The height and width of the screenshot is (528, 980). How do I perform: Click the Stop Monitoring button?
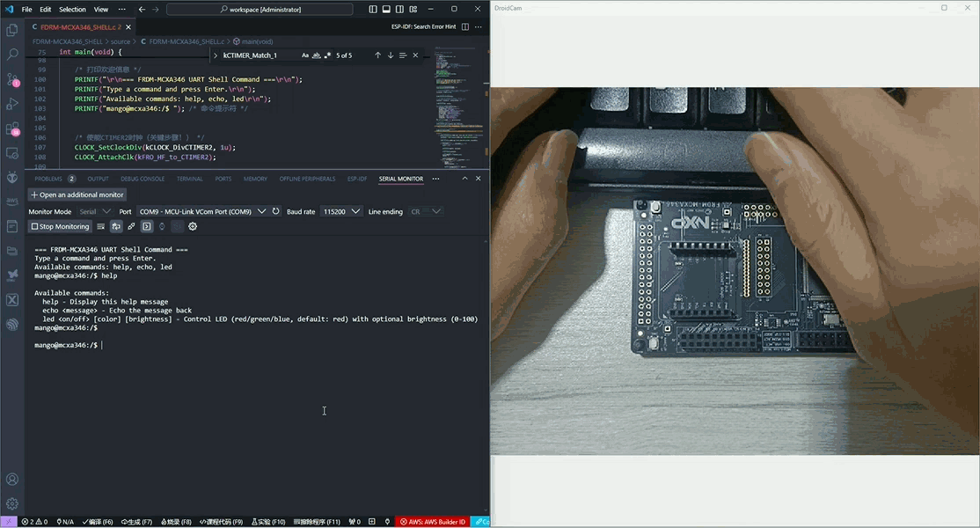tap(59, 226)
